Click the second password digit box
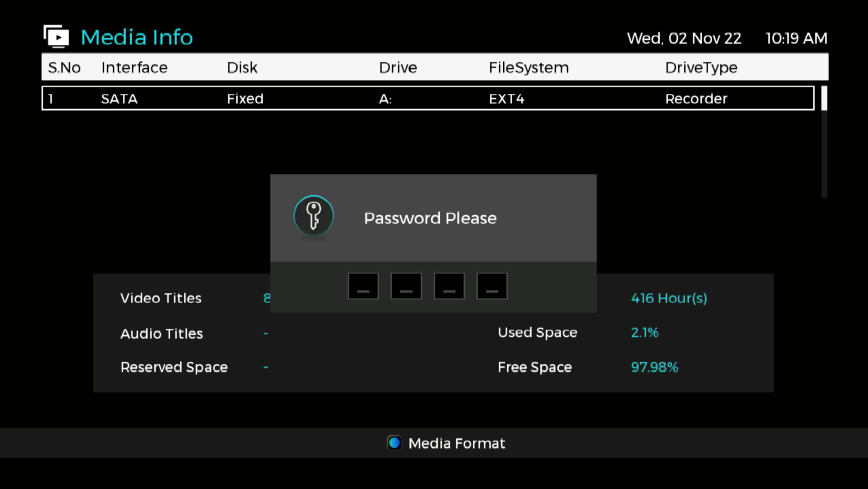 click(406, 286)
